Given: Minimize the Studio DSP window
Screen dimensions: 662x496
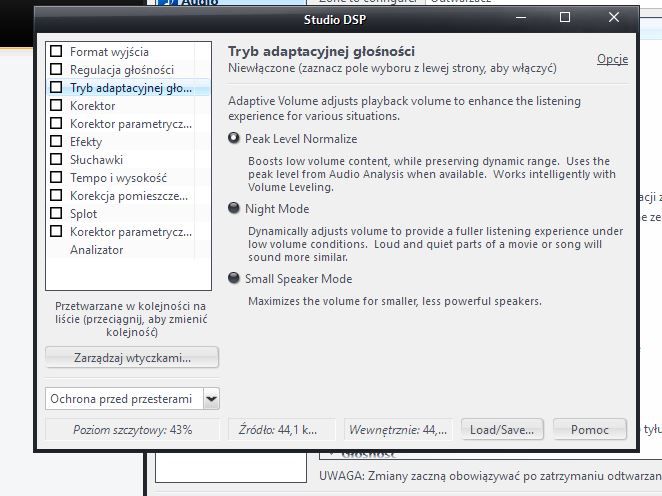Looking at the screenshot, I should (x=521, y=17).
